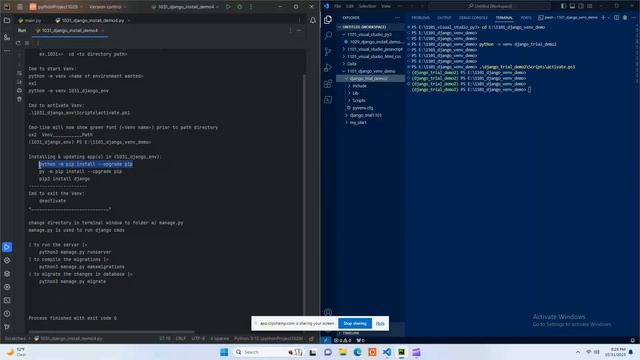The width and height of the screenshot is (640, 360).
Task: Open run configuration dropdown in PyCharm toolbar
Action: point(185,7)
